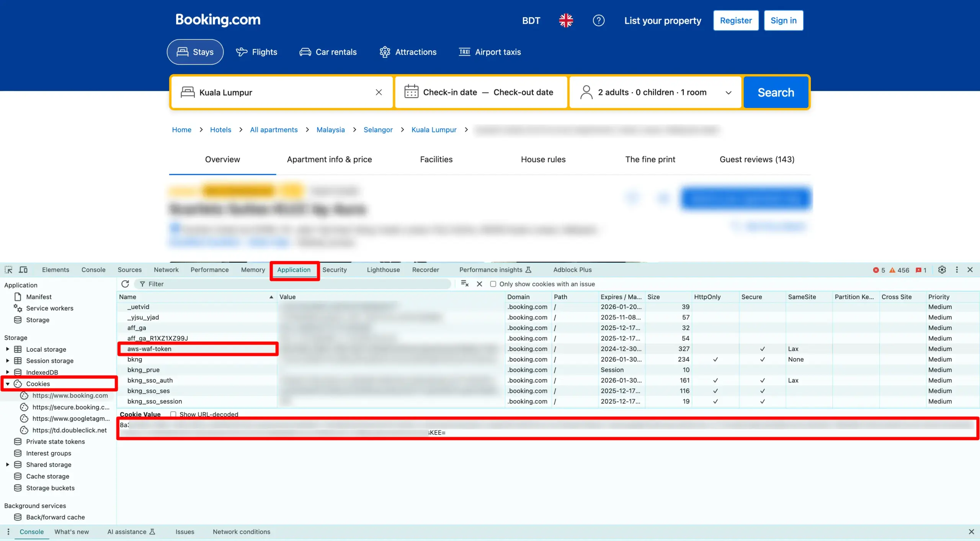This screenshot has width=980, height=541.
Task: Select Car rentals category
Action: click(x=328, y=52)
